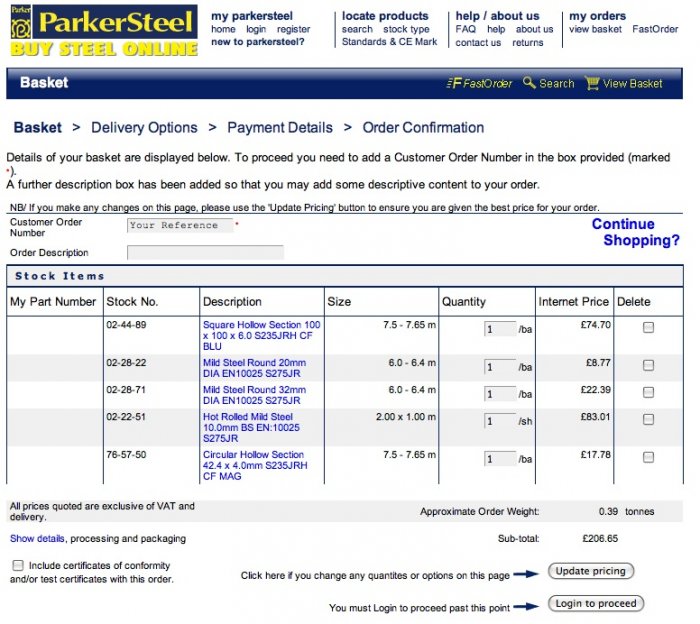Open FAQ link under help / about us
The image size is (700, 624).
coord(466,29)
